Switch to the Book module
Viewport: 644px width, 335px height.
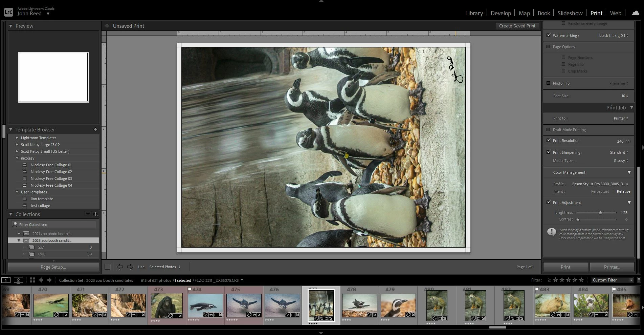(544, 13)
